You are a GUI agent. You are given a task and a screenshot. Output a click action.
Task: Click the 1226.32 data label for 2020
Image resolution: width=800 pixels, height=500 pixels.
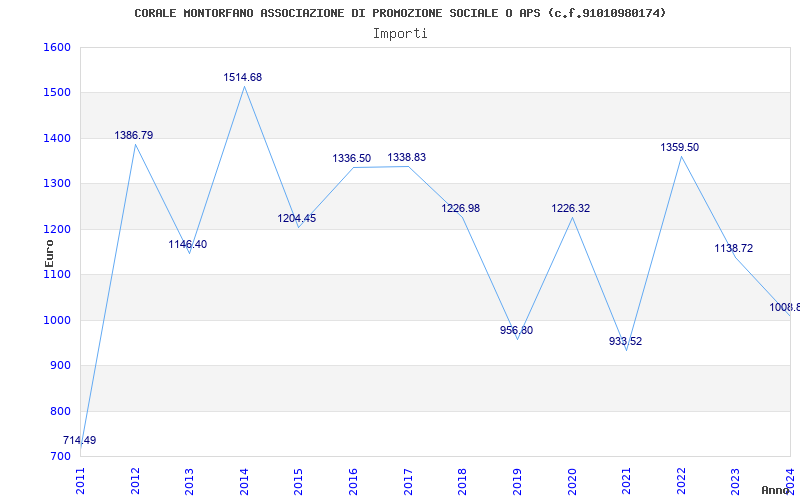point(570,208)
